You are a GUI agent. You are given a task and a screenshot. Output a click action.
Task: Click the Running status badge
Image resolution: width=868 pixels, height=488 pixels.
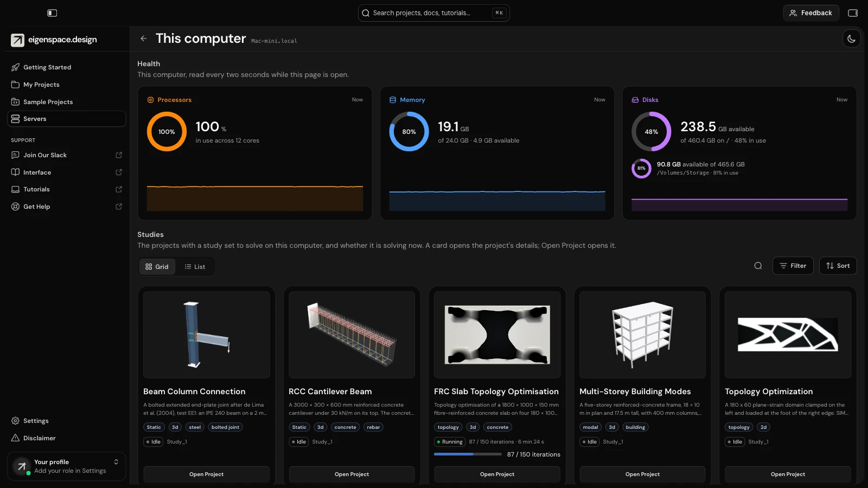tap(450, 442)
